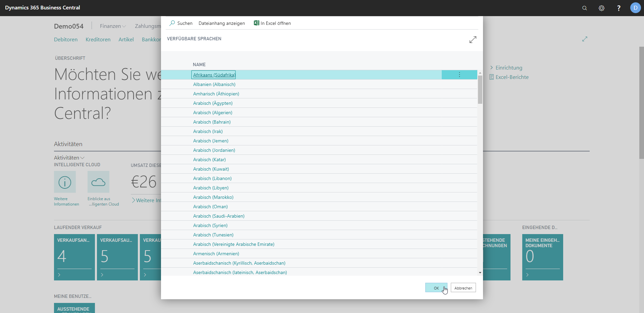Screen dimensions: 644x313
Task: Select Arabisch (Katar) language
Action: click(x=209, y=160)
